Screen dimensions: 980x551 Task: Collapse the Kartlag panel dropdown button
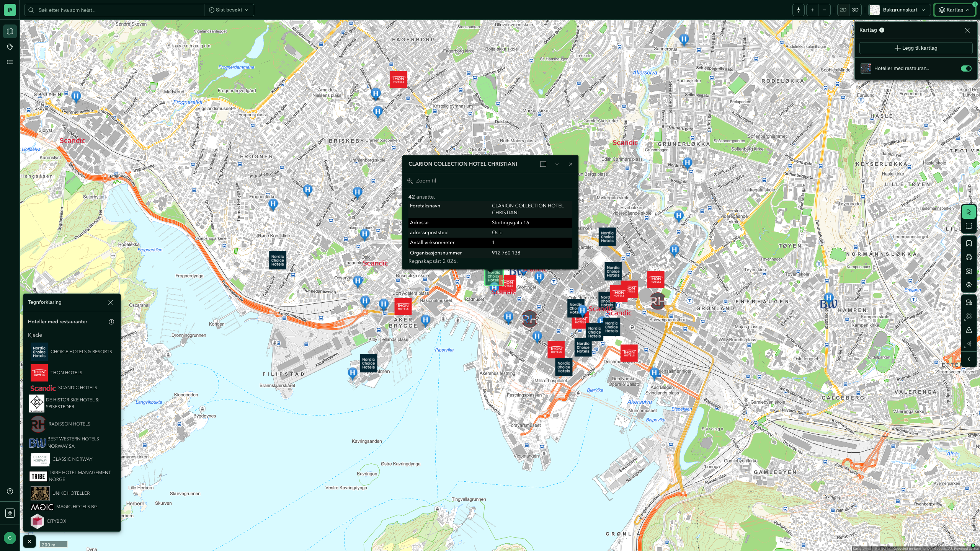click(x=954, y=10)
